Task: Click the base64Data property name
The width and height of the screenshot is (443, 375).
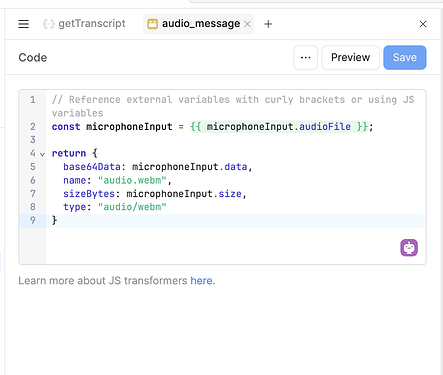Action: tap(92, 167)
